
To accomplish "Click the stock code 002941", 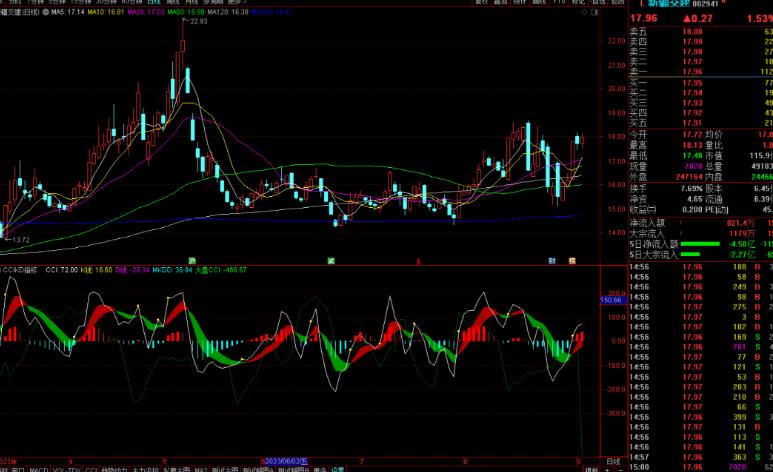I will tap(705, 4).
